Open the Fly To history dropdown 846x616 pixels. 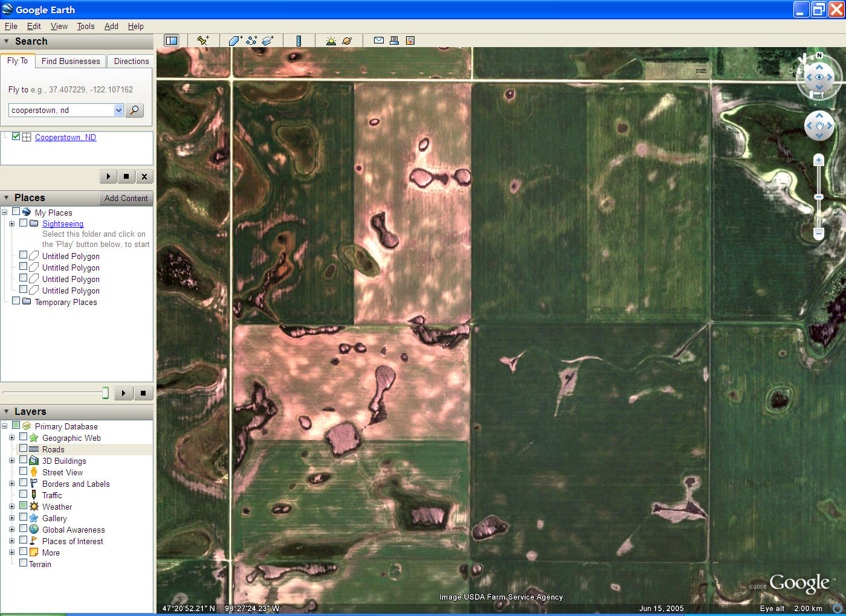click(118, 110)
